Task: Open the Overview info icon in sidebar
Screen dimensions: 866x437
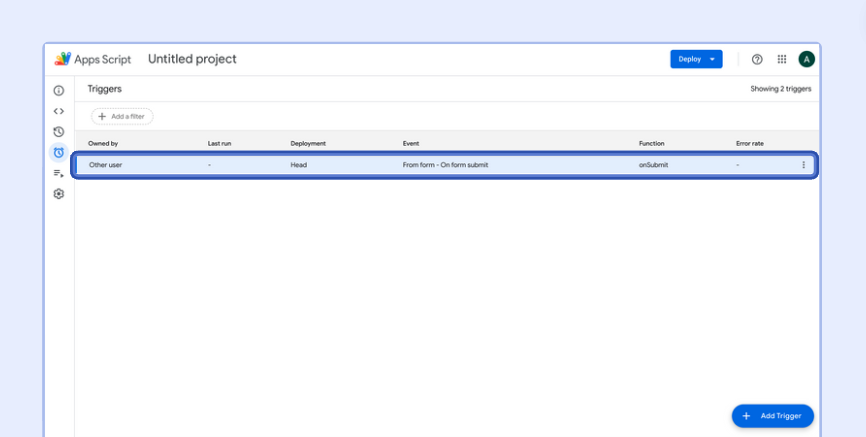Action: 59,91
